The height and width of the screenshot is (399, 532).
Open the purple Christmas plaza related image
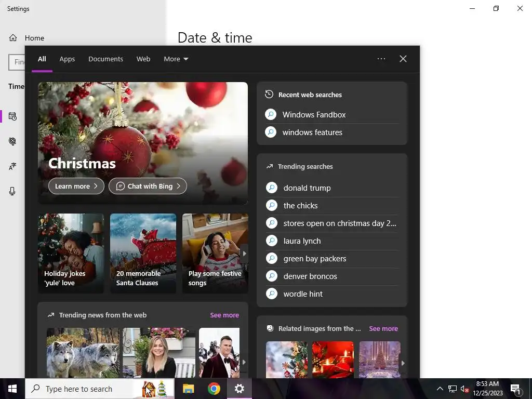point(380,360)
